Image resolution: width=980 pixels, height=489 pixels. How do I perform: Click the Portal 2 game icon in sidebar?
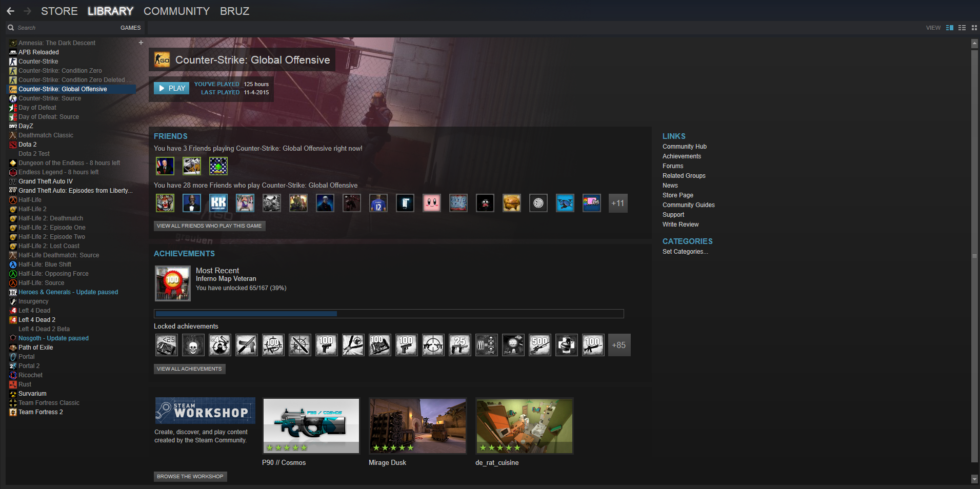click(13, 366)
